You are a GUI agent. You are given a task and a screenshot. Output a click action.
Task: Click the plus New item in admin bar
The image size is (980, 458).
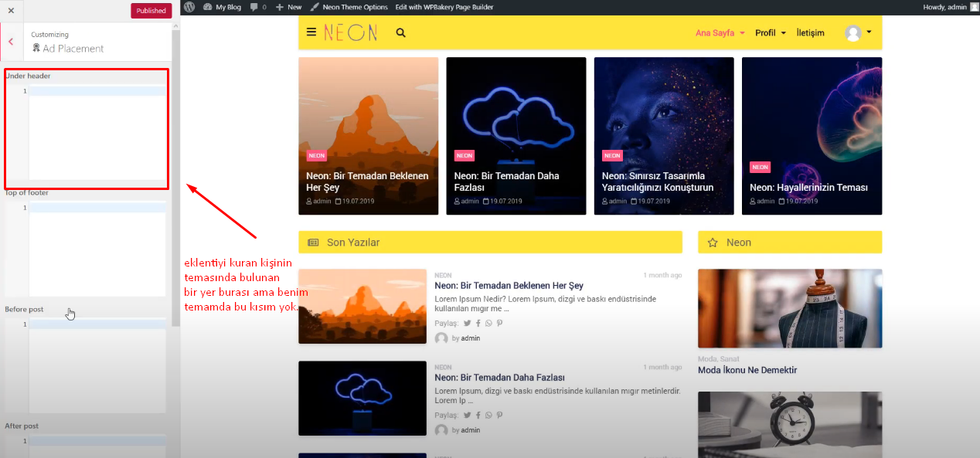(288, 7)
